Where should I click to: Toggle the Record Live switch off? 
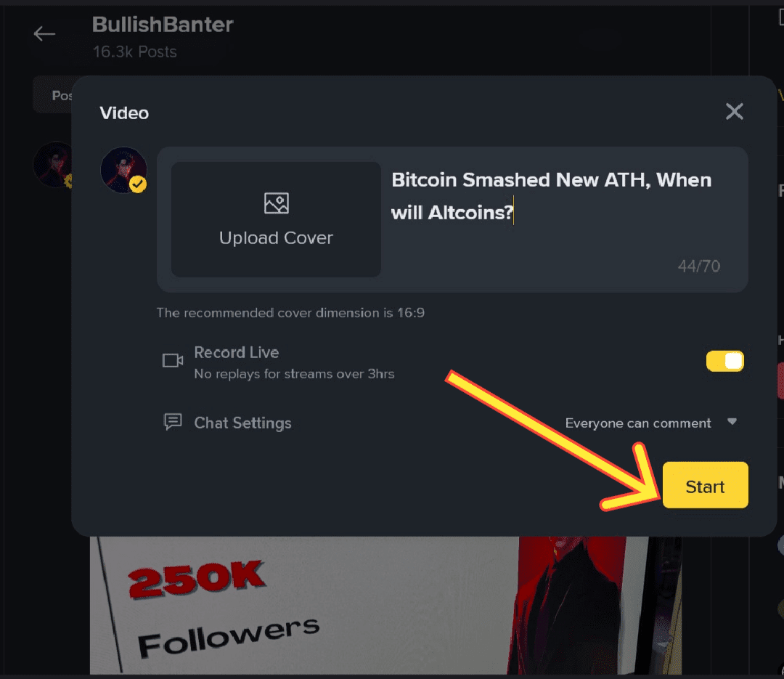(x=724, y=361)
